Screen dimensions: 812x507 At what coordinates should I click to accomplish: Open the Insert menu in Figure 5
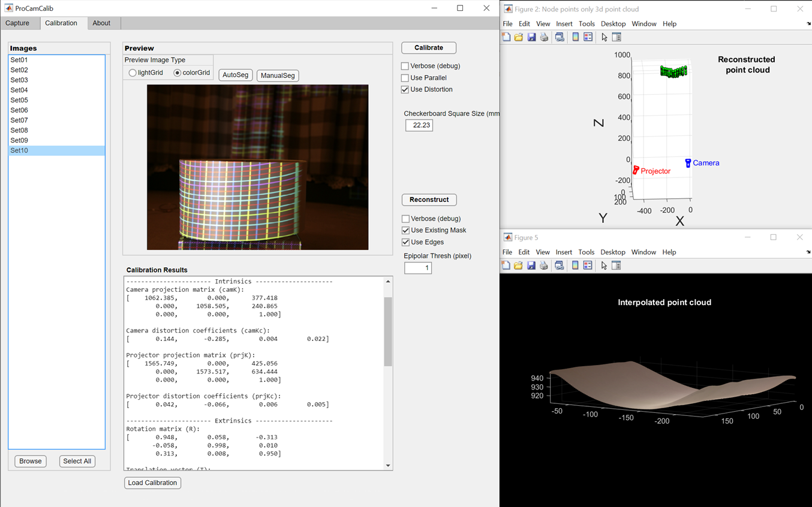[x=564, y=252]
